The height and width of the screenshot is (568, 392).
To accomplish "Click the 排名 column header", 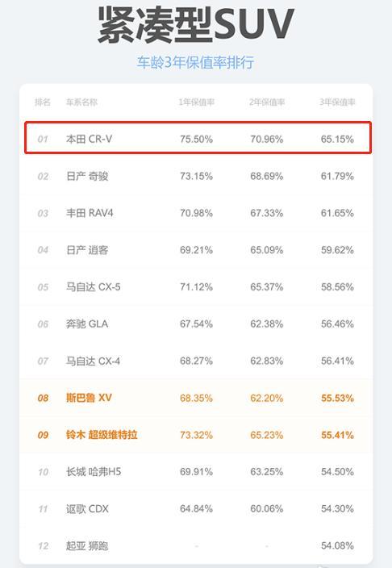I will tap(43, 102).
